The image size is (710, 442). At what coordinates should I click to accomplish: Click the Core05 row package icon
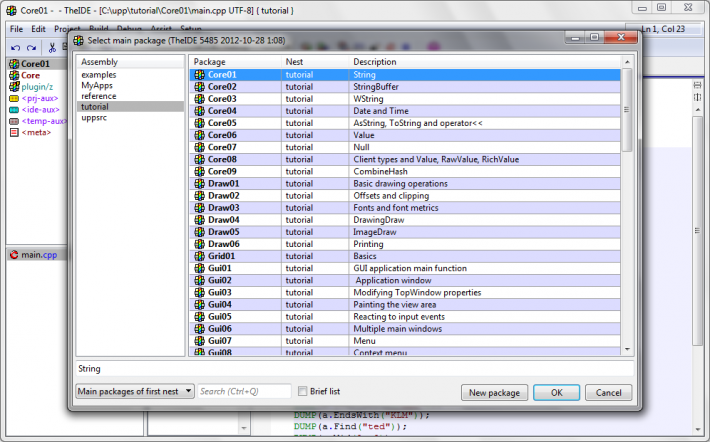(199, 123)
